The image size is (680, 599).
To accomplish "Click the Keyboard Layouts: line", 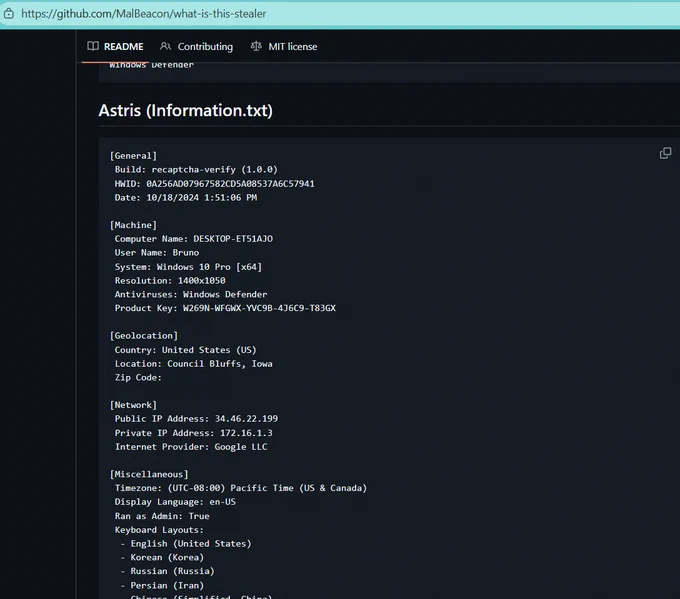I will pos(159,530).
